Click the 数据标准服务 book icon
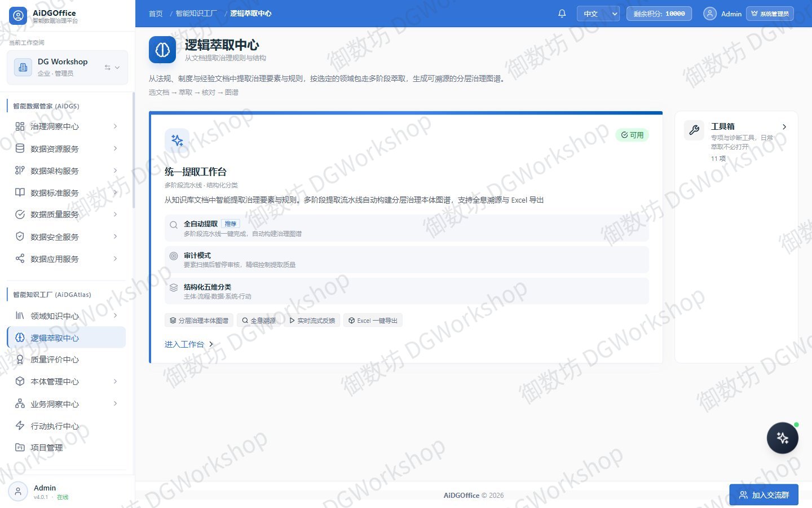 [x=20, y=192]
